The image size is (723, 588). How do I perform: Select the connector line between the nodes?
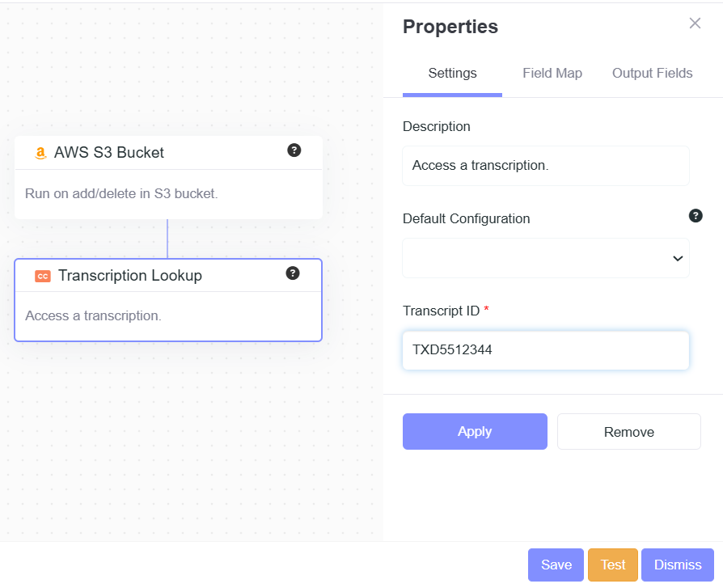point(167,239)
